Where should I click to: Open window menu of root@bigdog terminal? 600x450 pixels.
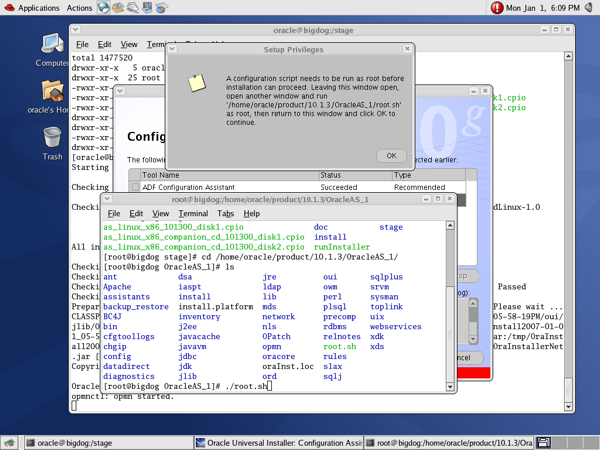107,199
